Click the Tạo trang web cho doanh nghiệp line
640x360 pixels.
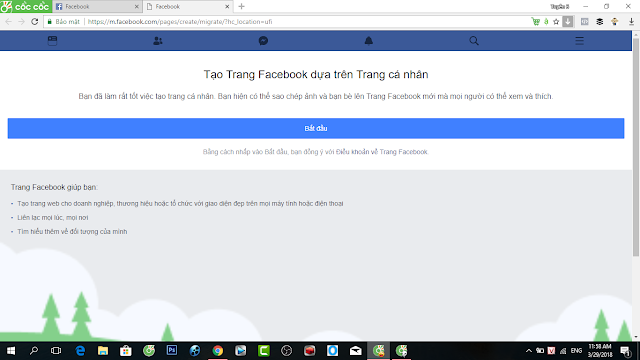pos(180,203)
